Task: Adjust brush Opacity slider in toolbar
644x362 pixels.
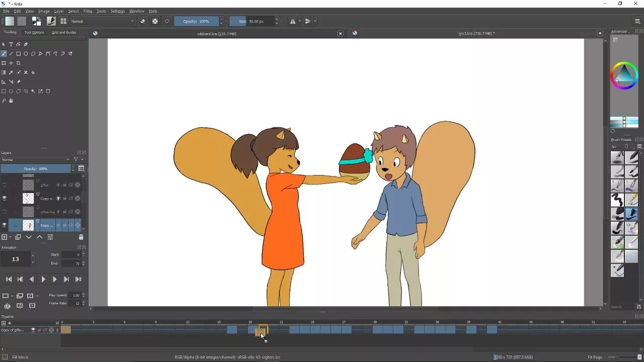Action: 197,21
